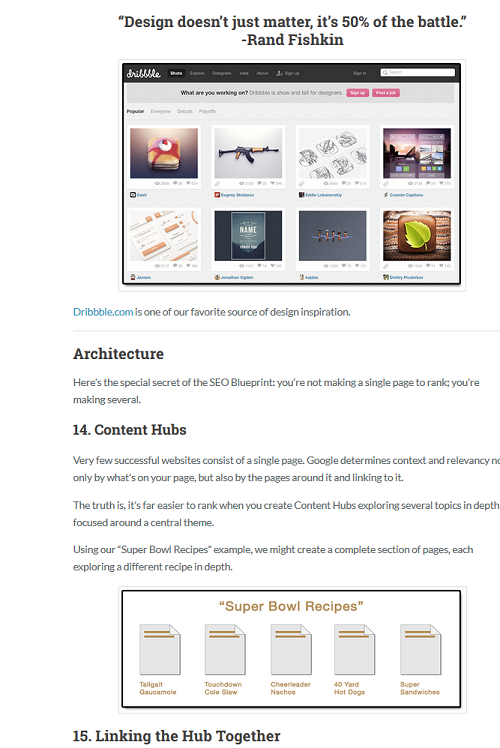Viewport: 500px width, 748px height.
Task: Click Cosmin Capitanu's avatar icon
Action: 386,195
